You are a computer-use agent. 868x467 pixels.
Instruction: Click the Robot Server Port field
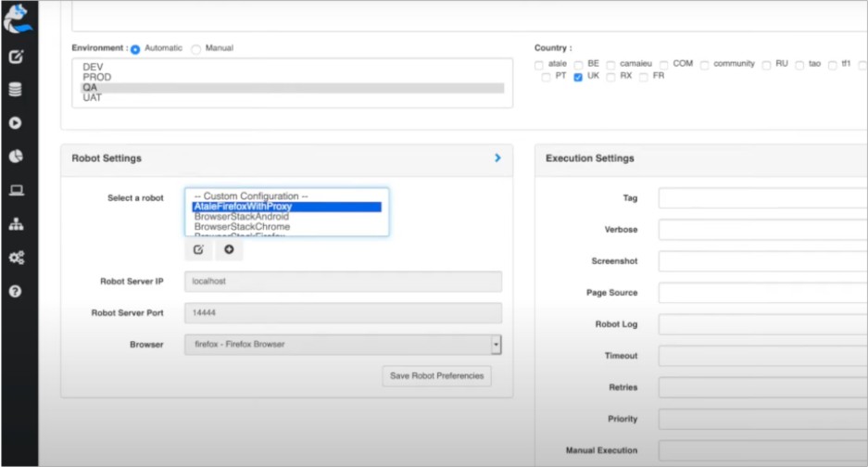[x=343, y=313]
